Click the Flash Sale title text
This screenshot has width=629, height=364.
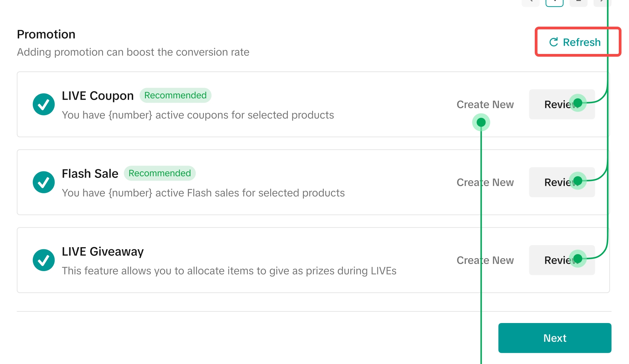[x=90, y=174]
